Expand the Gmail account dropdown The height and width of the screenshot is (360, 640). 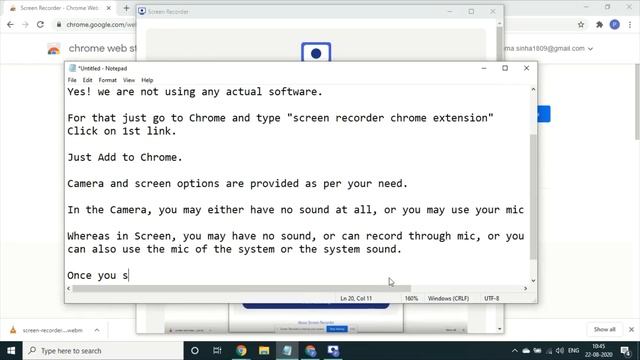coord(590,49)
